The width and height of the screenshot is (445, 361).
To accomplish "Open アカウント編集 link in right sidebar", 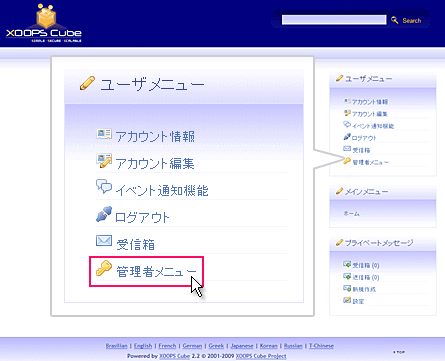I will tap(370, 114).
